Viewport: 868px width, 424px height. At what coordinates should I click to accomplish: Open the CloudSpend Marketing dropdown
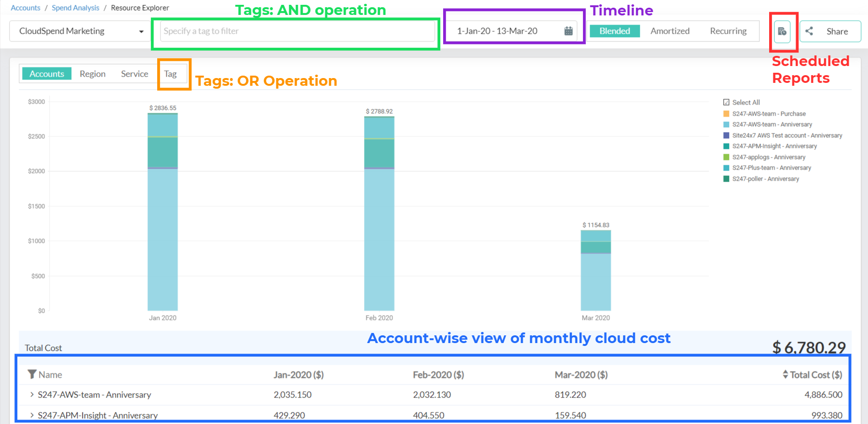[x=81, y=31]
